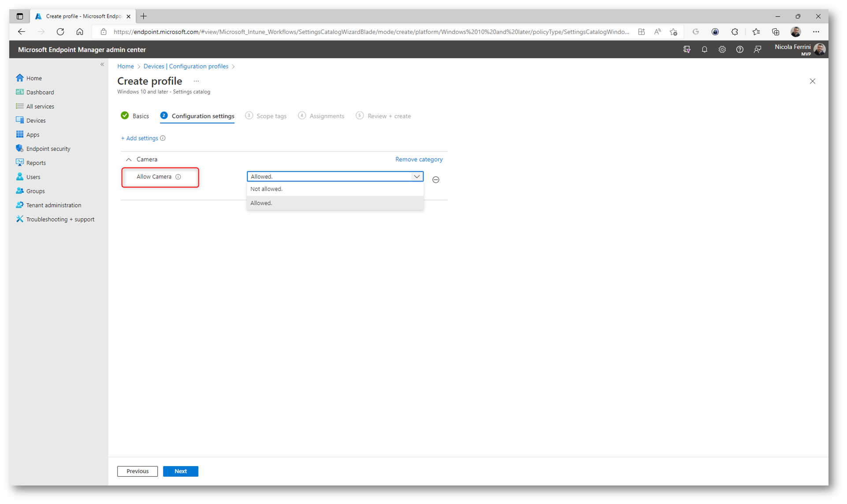Select the Configuration settings step
The image size is (847, 504).
pos(197,116)
